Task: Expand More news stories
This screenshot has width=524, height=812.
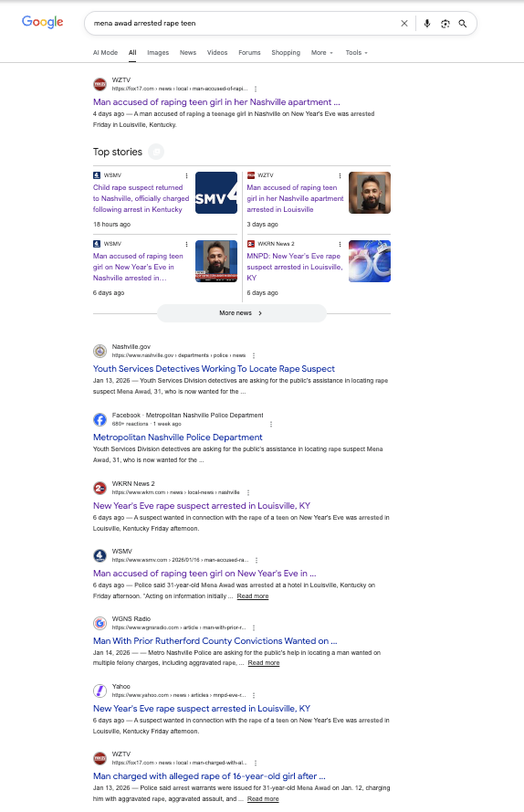Action: [241, 313]
